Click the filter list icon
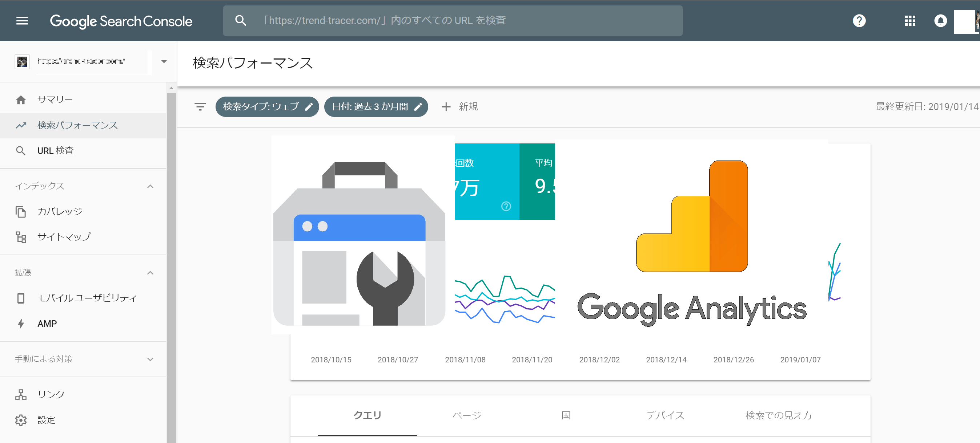The image size is (980, 443). (x=200, y=107)
